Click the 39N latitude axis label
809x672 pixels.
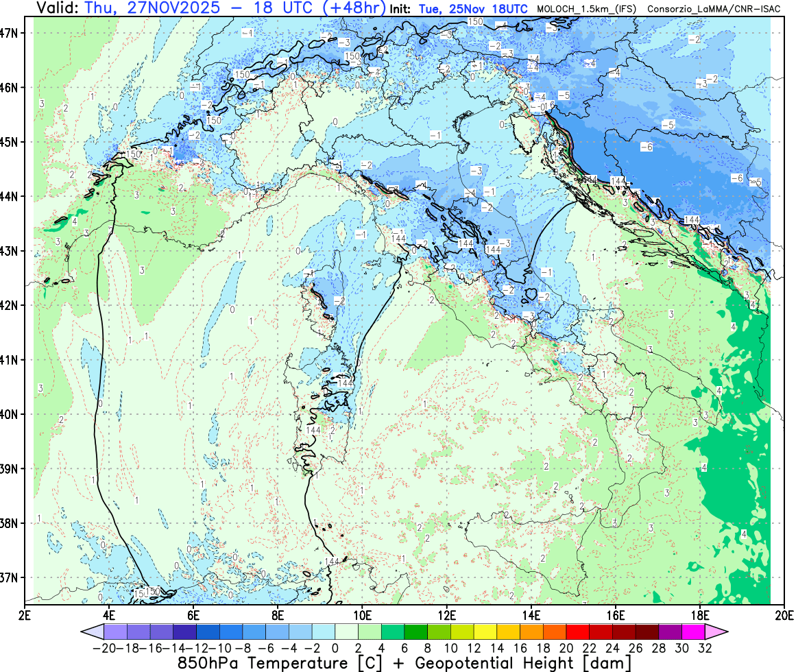(x=14, y=468)
